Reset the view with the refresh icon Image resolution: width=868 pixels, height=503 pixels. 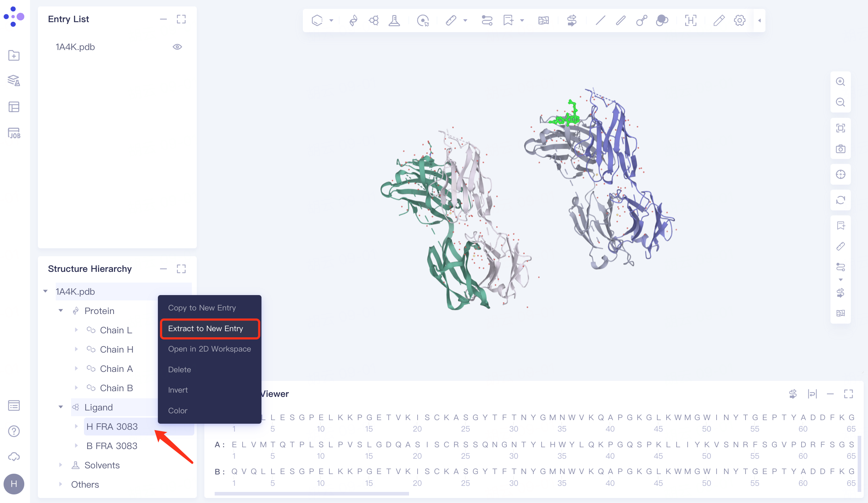pyautogui.click(x=840, y=200)
